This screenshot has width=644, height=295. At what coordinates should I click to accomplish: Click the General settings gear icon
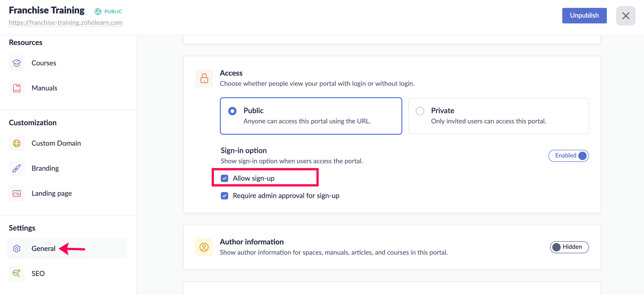pos(17,248)
